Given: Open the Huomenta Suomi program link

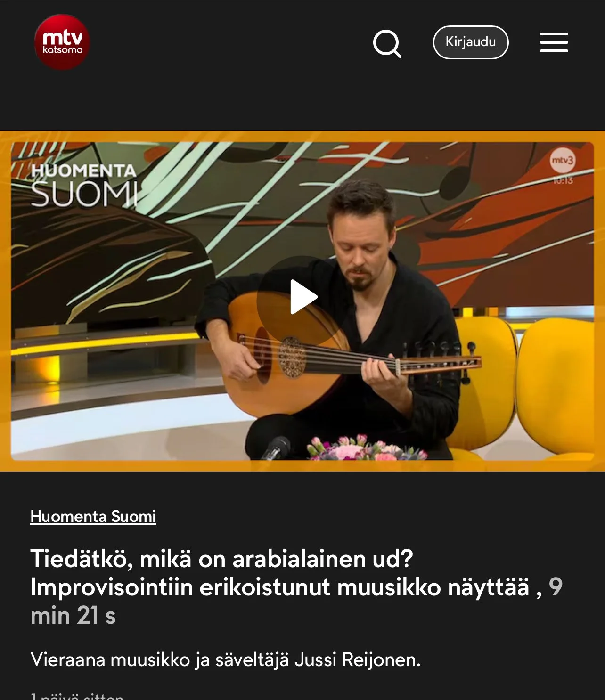Looking at the screenshot, I should point(93,516).
